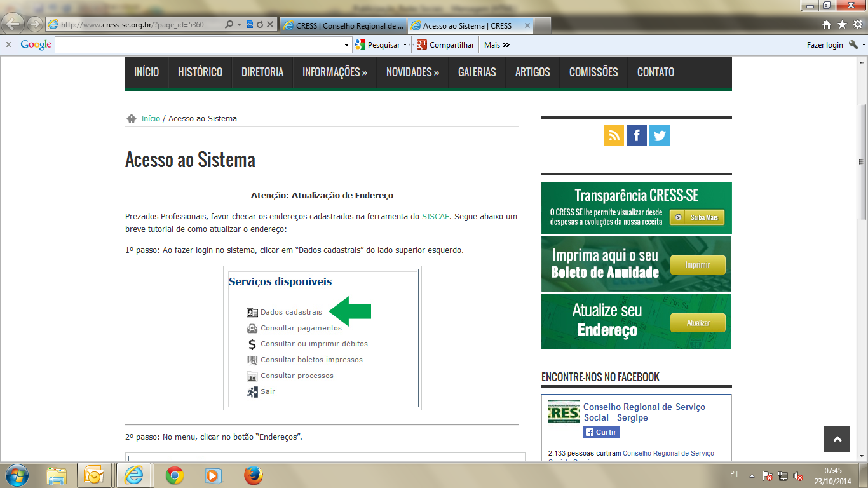
Task: Open the RSS feed icon
Action: [x=614, y=135]
